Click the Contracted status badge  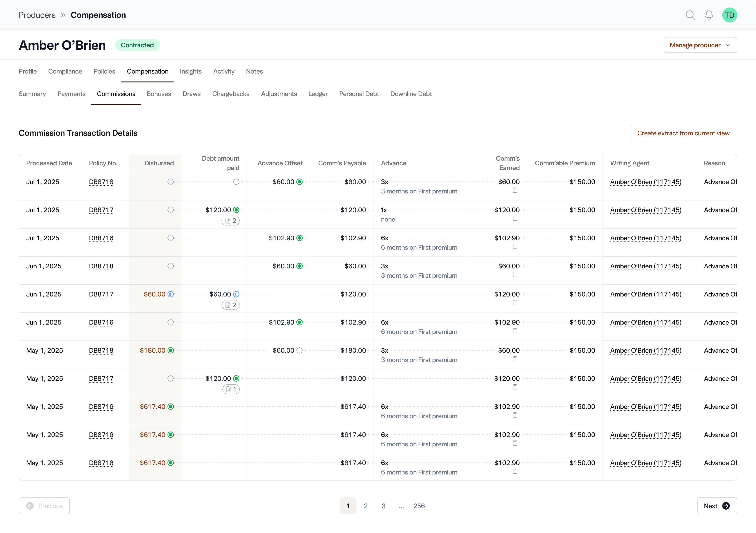click(137, 45)
